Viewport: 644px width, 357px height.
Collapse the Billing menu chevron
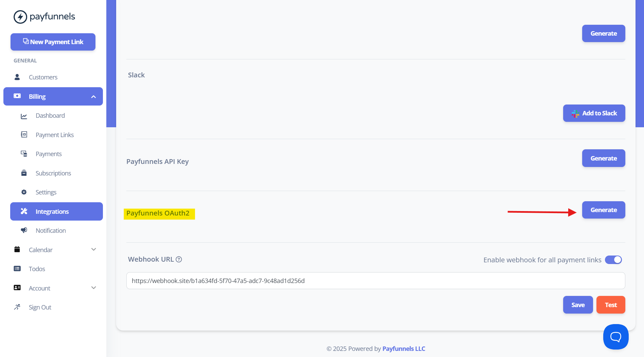[x=93, y=97]
